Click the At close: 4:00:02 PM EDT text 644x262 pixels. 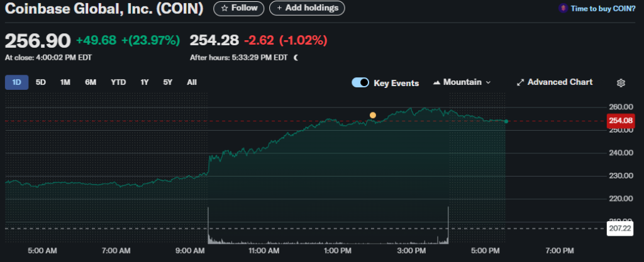(48, 58)
